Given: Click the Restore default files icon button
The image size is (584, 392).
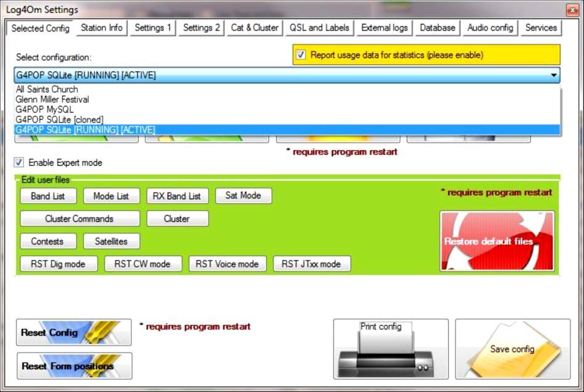Looking at the screenshot, I should [497, 241].
